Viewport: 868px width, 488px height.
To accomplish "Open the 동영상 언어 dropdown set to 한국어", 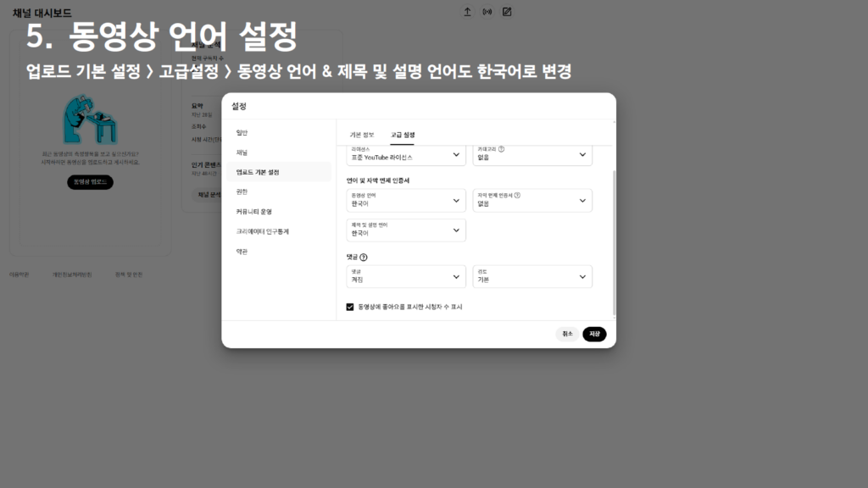I will [406, 200].
